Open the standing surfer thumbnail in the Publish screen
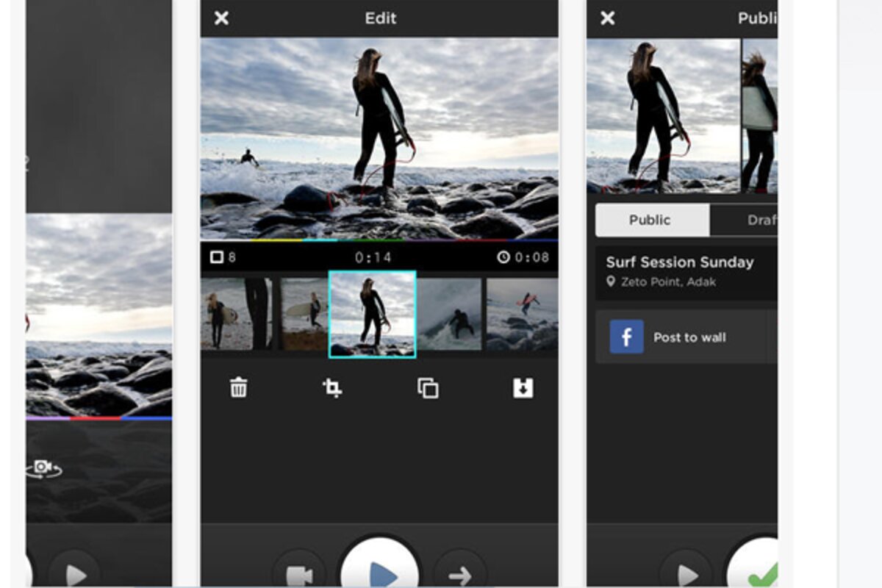 (x=663, y=116)
